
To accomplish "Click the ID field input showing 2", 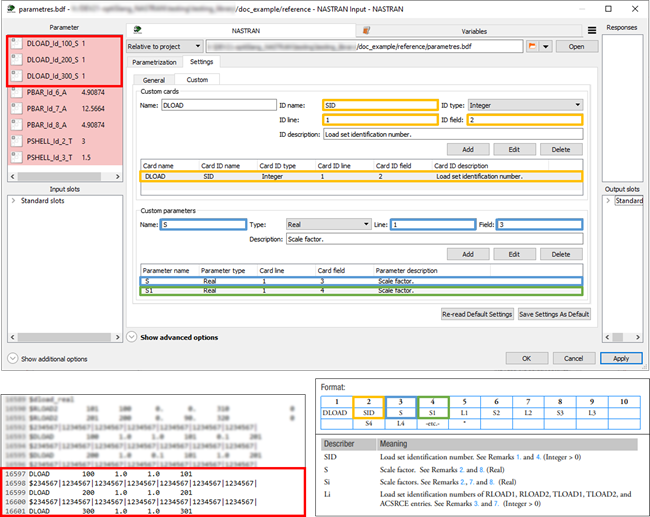I will click(525, 120).
